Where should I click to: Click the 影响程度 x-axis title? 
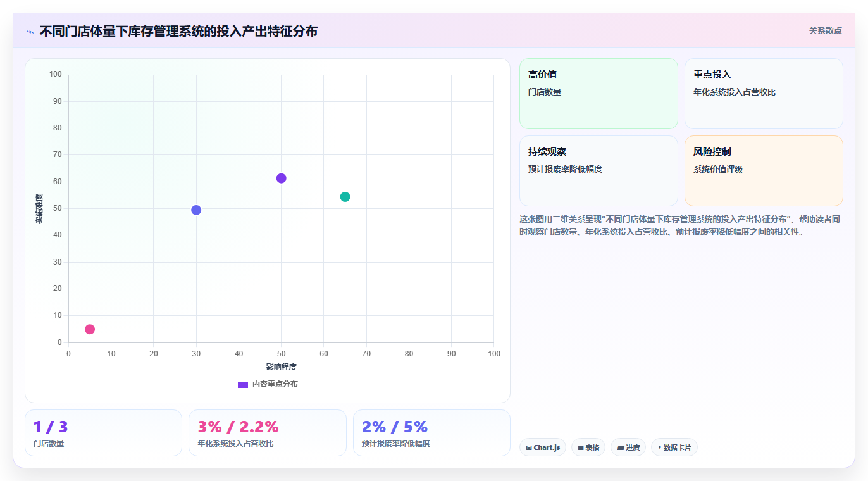[281, 367]
